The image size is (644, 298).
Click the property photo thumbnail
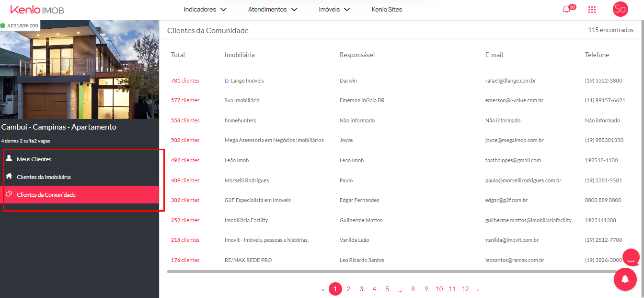click(80, 70)
